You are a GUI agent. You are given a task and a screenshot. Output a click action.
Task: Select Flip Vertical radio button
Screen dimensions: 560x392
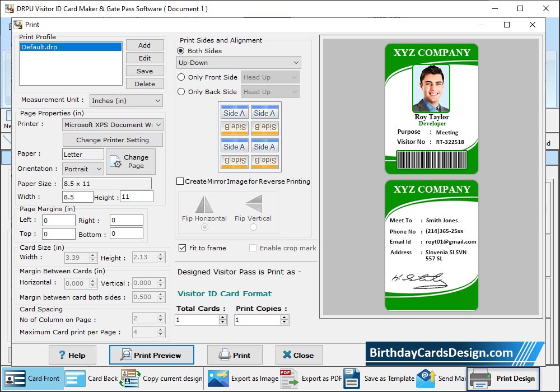point(253,227)
